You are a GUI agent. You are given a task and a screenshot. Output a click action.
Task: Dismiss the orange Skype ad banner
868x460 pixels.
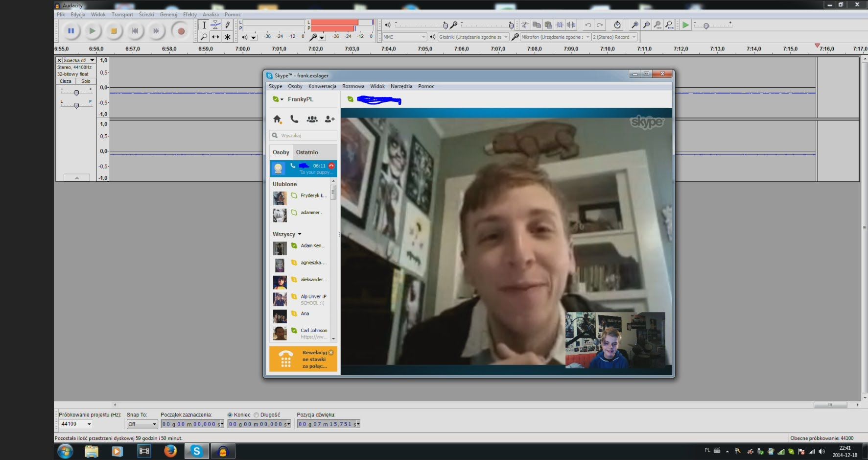click(331, 353)
